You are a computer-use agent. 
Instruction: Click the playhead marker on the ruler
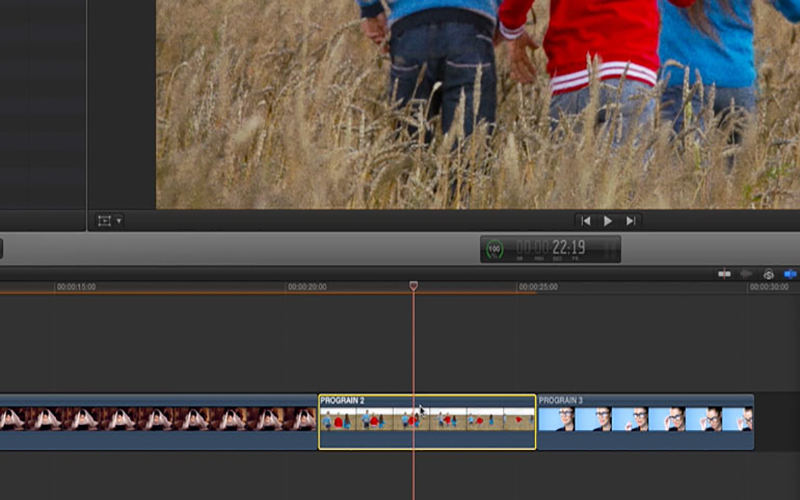[x=413, y=286]
